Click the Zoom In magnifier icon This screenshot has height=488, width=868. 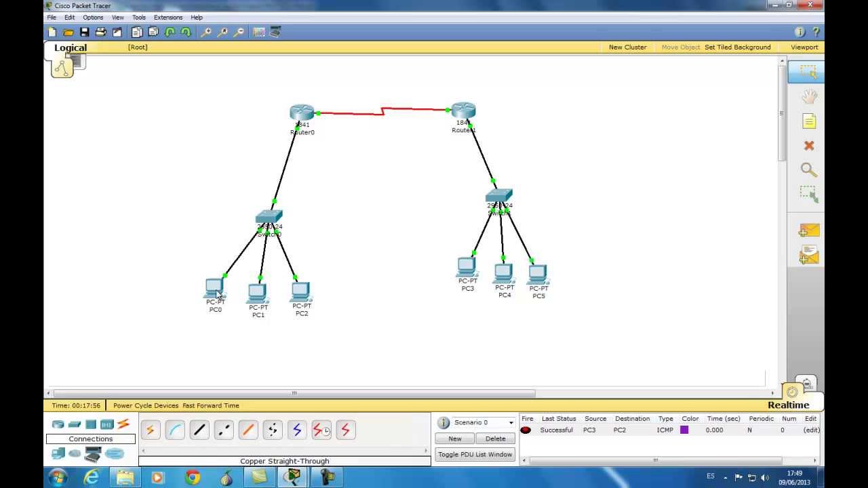coord(206,32)
